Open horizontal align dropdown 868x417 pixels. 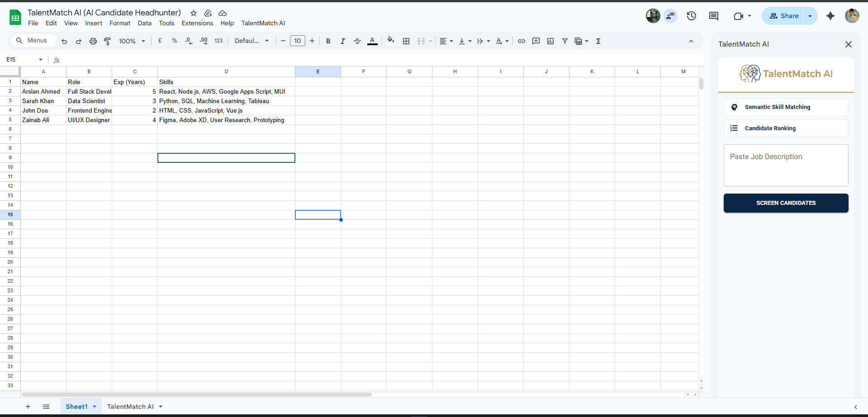446,41
